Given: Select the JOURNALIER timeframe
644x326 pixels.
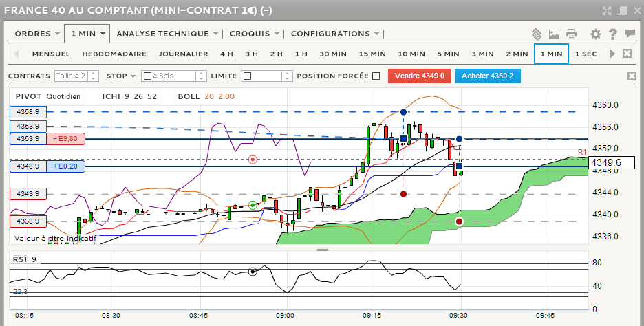Looking at the screenshot, I should point(183,54).
